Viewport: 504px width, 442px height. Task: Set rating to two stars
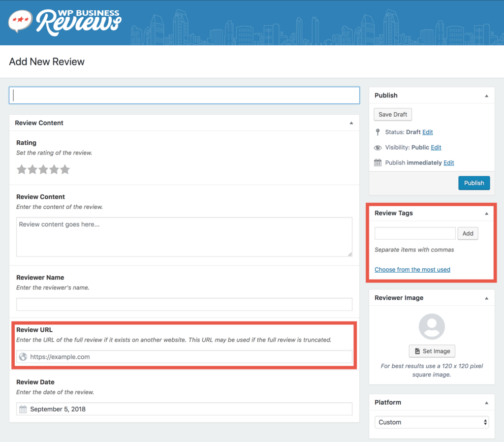[x=32, y=169]
